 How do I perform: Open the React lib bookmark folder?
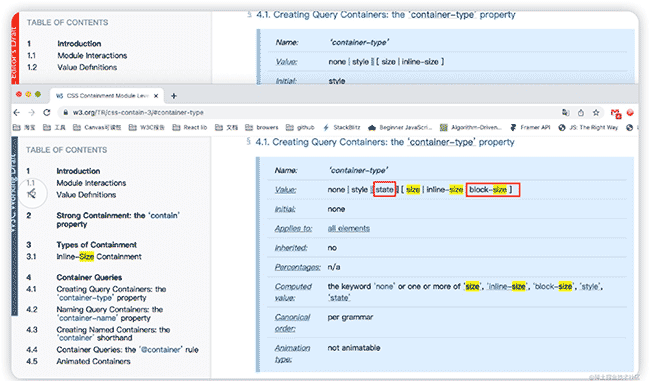[189, 127]
